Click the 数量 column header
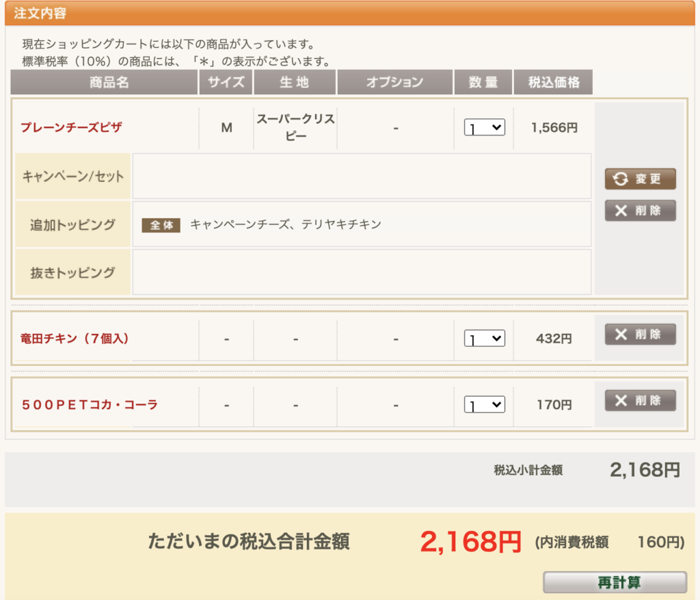The height and width of the screenshot is (600, 700). pyautogui.click(x=483, y=82)
